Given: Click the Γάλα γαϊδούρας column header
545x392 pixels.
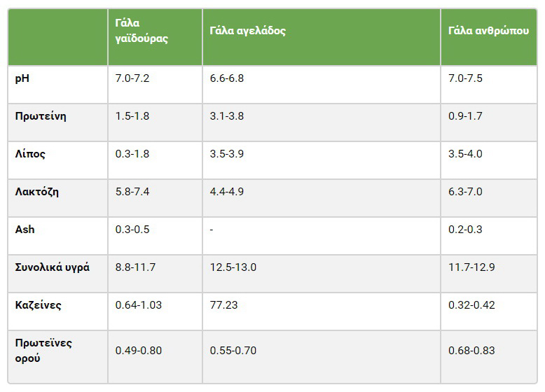Looking at the screenshot, I should click(x=142, y=31).
